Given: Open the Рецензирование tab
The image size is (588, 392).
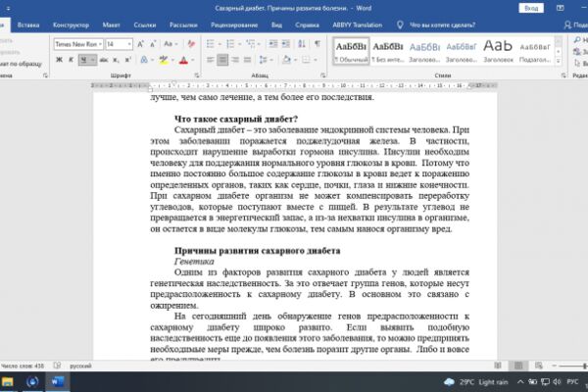Looking at the screenshot, I should tap(234, 25).
